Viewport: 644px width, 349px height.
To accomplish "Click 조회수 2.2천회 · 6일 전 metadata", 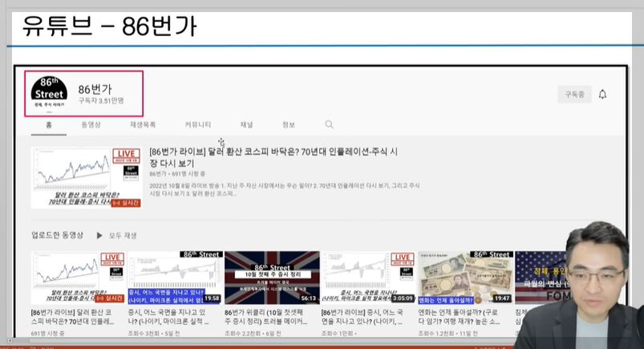I will (253, 334).
